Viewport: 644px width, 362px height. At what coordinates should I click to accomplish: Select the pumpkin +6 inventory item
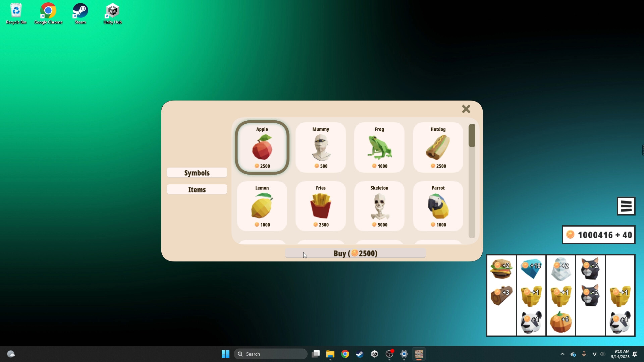560,321
